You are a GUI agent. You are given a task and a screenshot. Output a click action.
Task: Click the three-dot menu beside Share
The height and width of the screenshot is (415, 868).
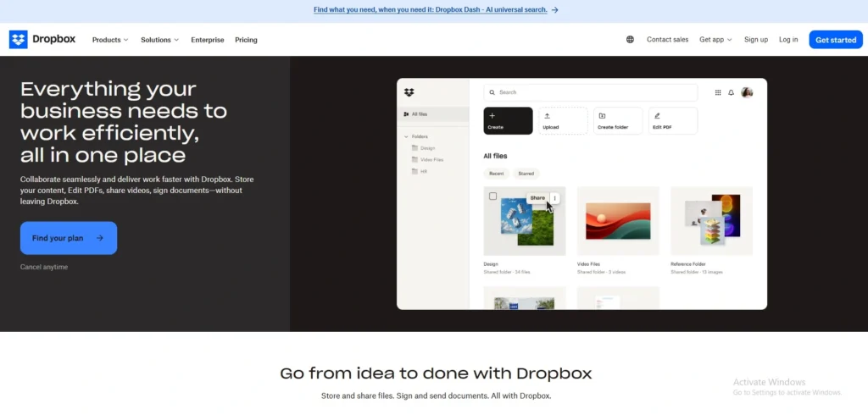554,198
